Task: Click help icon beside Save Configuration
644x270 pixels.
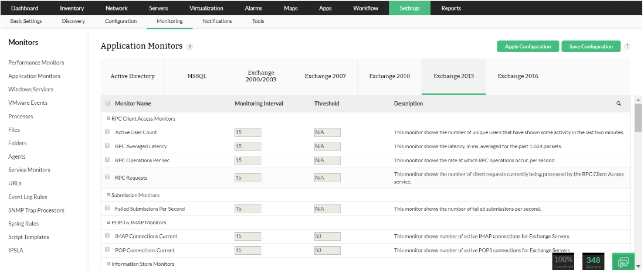Action: 627,47
